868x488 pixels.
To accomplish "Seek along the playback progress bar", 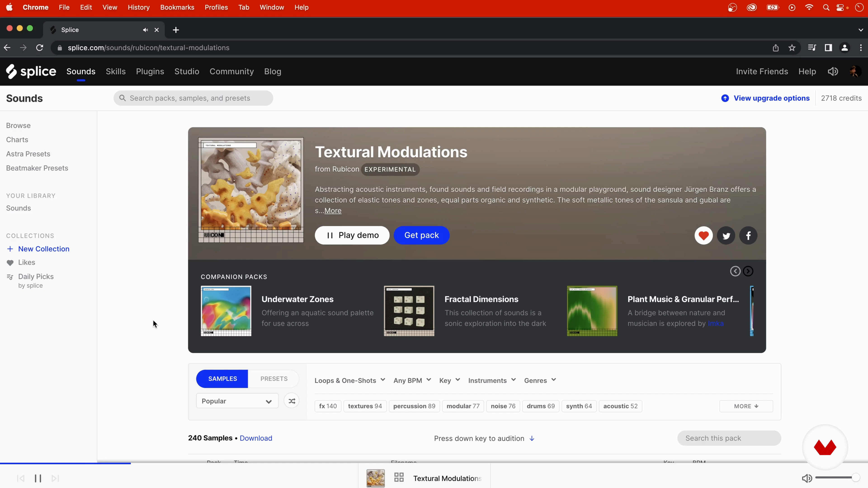I will click(x=434, y=463).
